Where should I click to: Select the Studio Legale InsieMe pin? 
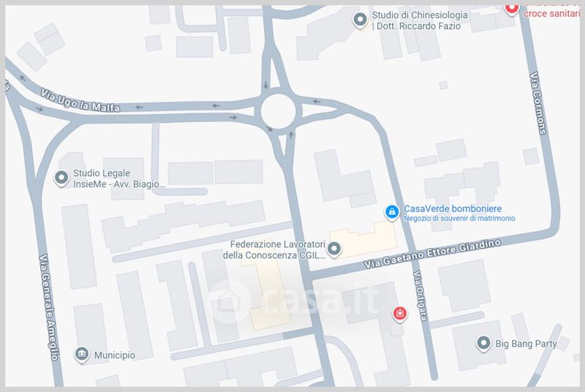click(61, 178)
